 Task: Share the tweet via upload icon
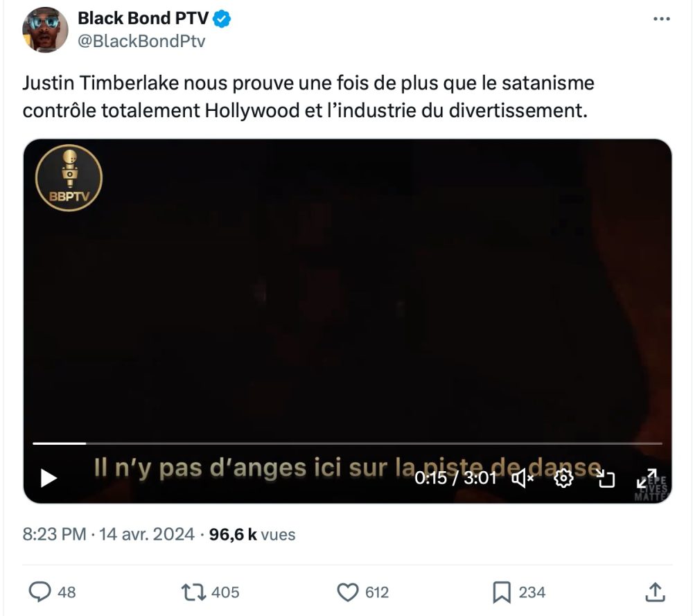655,592
